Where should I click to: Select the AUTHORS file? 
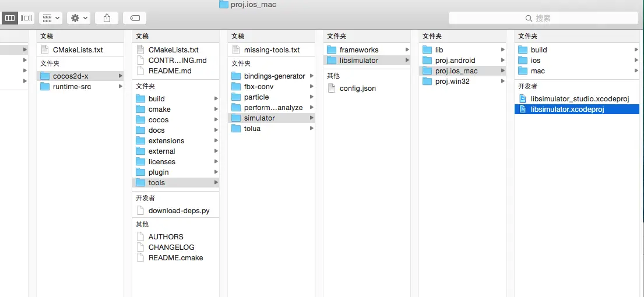(x=175, y=237)
